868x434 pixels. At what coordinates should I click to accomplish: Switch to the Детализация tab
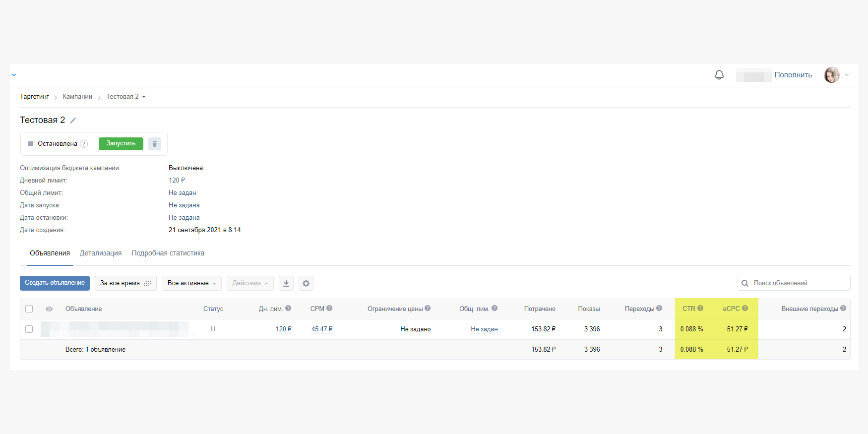(101, 253)
